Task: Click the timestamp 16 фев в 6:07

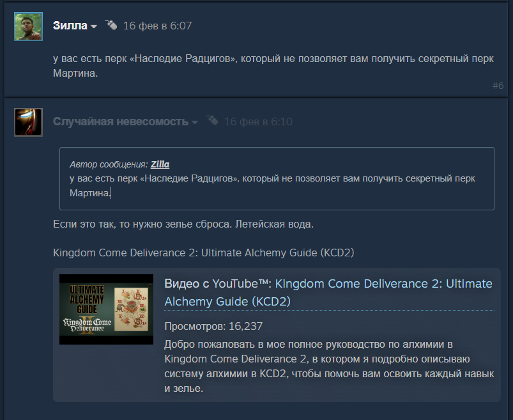Action: click(x=157, y=26)
